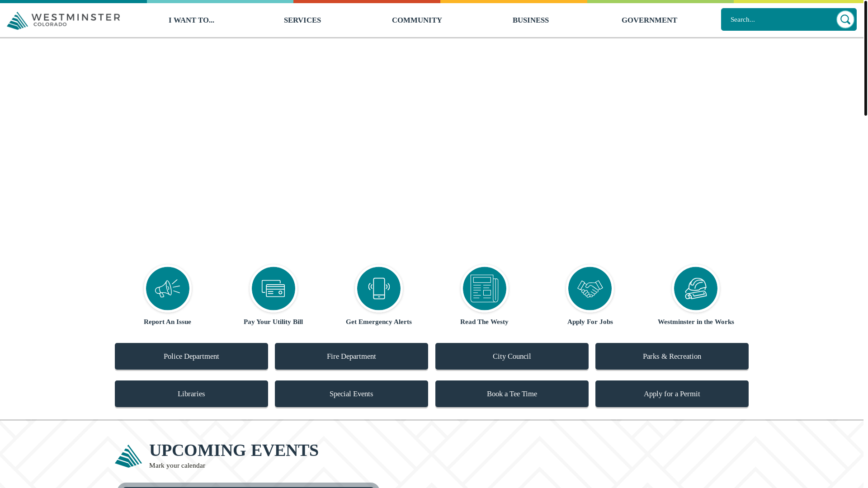Click the Westminster in the Works label
Screen dimensions: 868x488
click(x=696, y=322)
